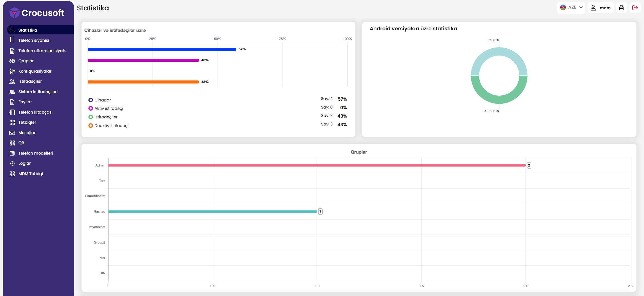This screenshot has width=644, height=296.
Task: Go to Sistem İstifadəçiləri page
Action: tap(38, 92)
